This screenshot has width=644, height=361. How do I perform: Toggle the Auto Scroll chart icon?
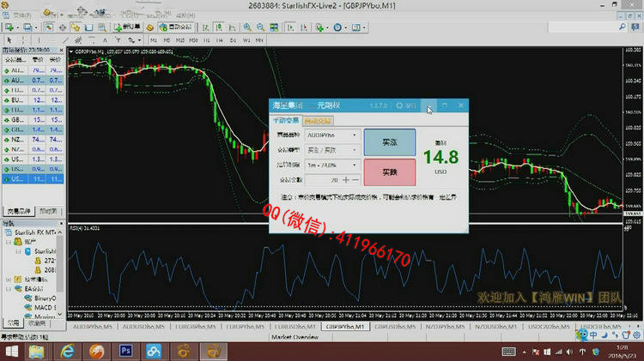click(290, 27)
